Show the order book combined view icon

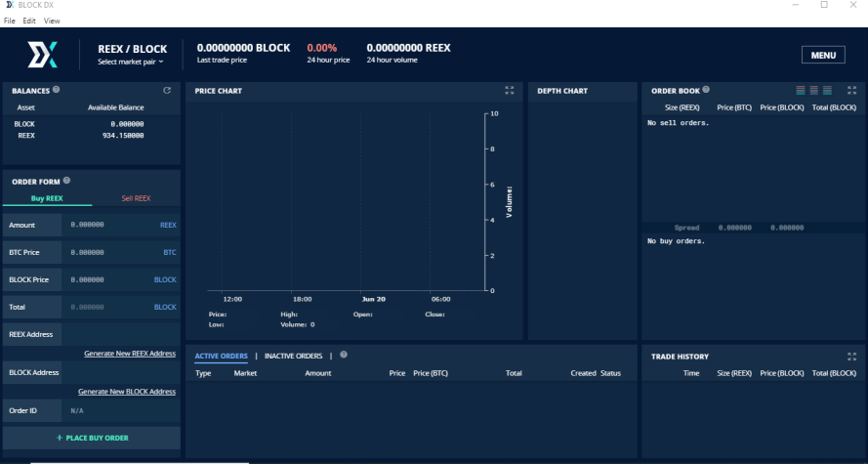(x=801, y=90)
